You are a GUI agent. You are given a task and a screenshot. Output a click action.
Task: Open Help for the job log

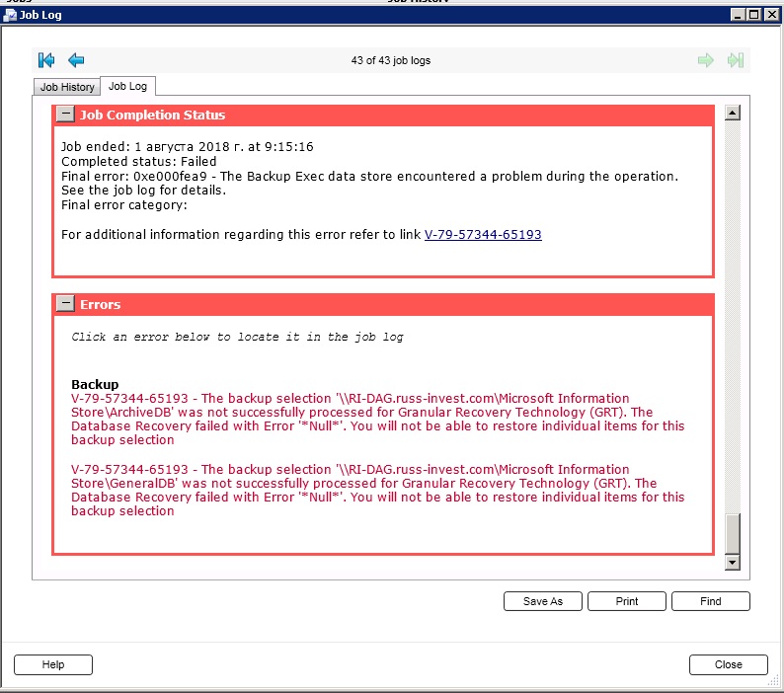click(x=53, y=664)
